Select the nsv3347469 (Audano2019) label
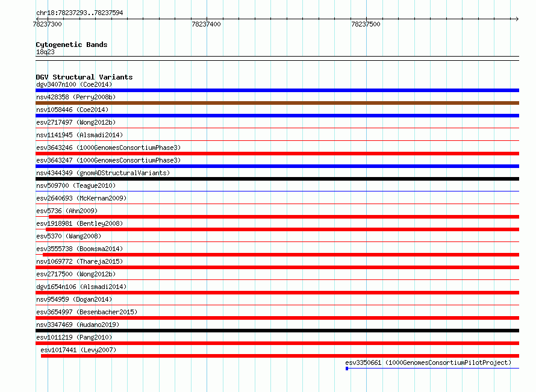Viewport: 536px width, 392px height. click(78, 325)
